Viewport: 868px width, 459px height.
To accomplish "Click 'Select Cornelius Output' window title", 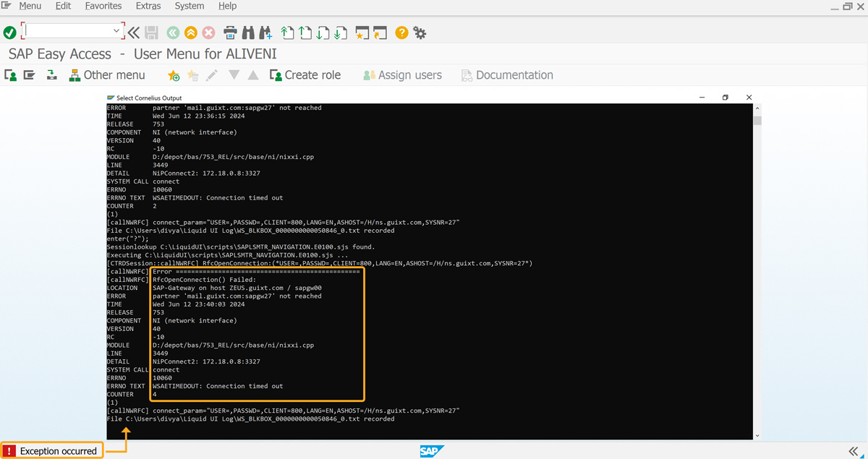I will (149, 98).
